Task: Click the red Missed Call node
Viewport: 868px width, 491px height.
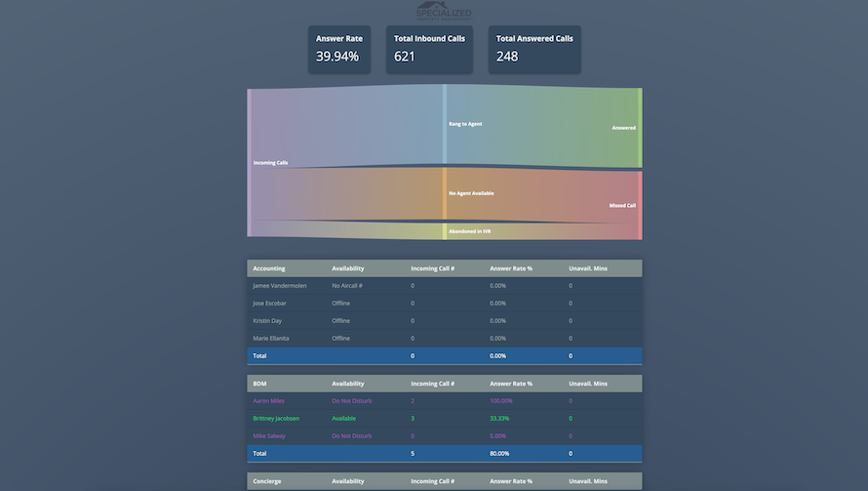Action: click(x=640, y=205)
